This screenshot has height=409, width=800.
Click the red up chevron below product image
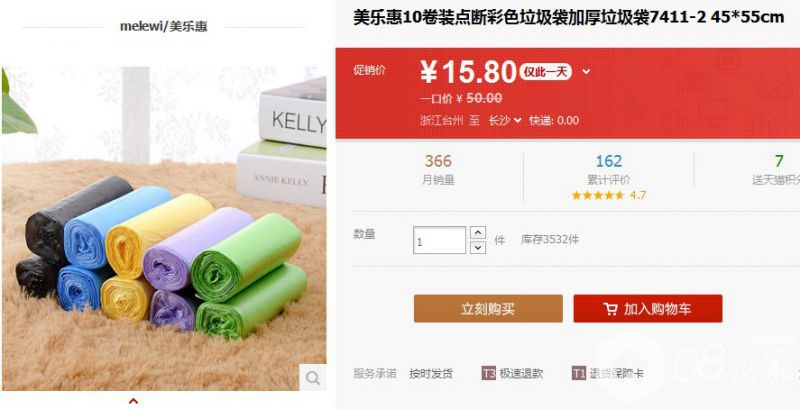point(133,401)
